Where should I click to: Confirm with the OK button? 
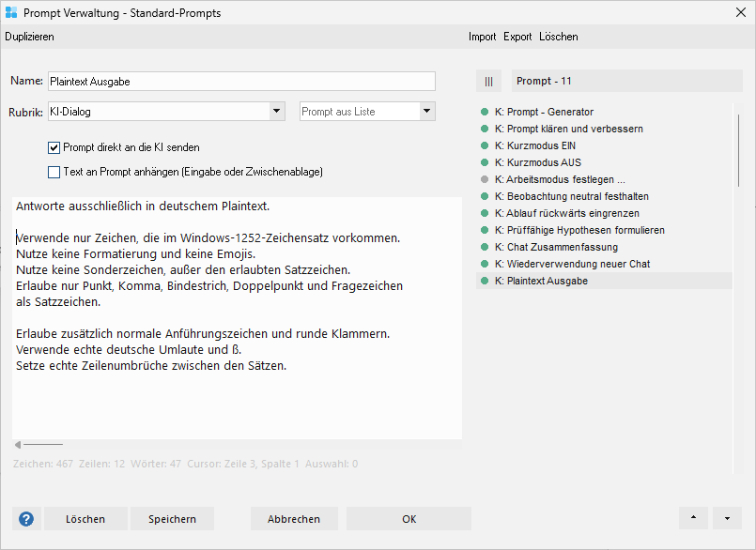(x=409, y=519)
